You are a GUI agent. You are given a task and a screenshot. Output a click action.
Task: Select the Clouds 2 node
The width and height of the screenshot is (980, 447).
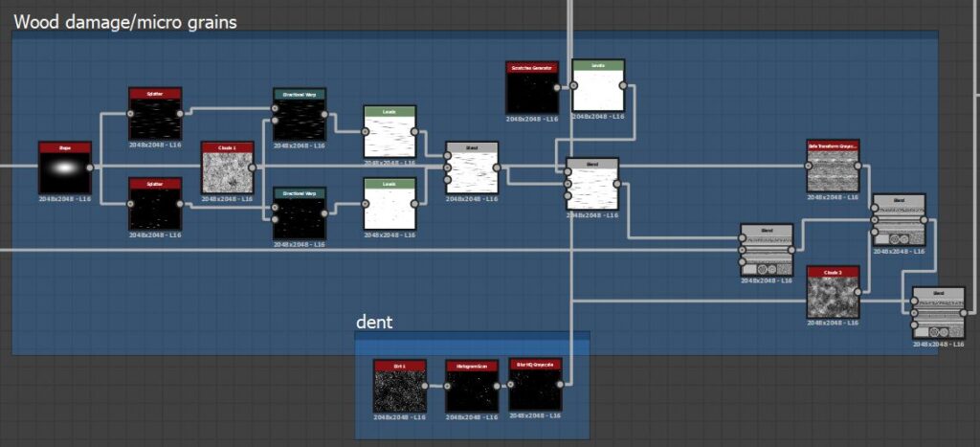coord(834,293)
